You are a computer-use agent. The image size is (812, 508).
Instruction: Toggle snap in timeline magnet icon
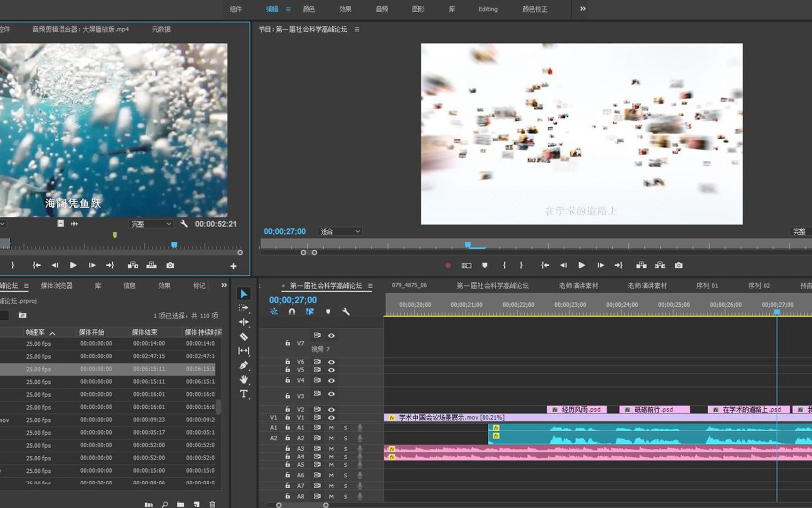tap(292, 312)
